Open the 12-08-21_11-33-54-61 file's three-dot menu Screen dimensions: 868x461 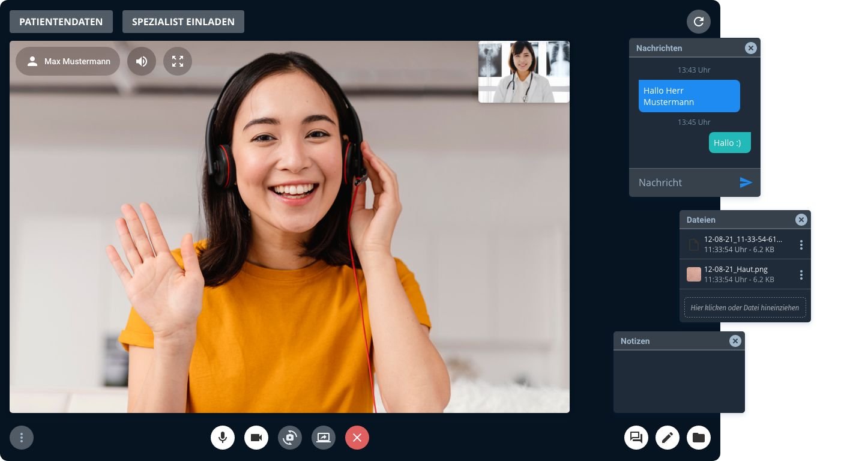click(x=801, y=245)
